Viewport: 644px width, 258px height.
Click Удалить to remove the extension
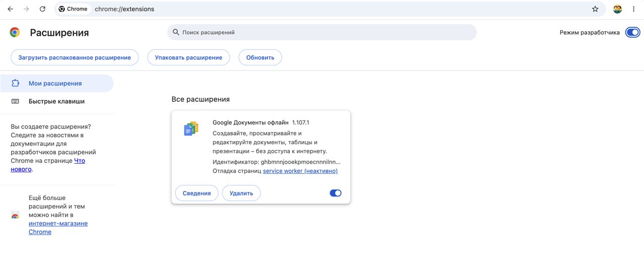click(242, 193)
